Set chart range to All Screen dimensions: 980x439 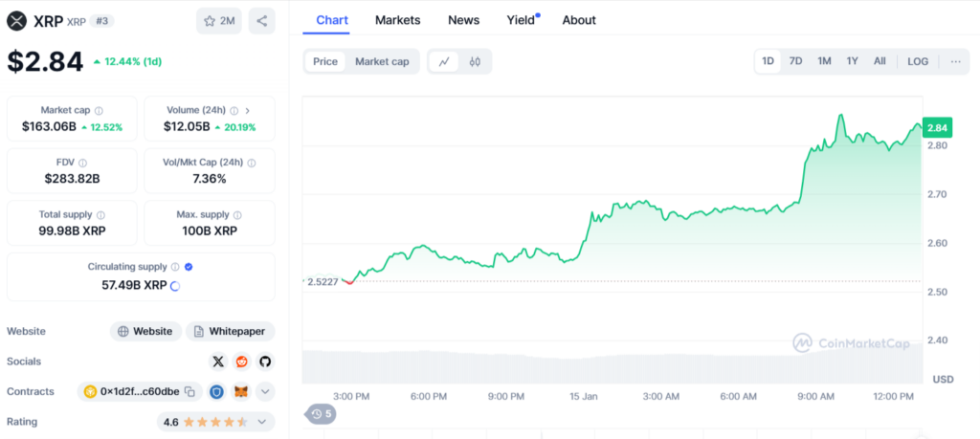[880, 61]
